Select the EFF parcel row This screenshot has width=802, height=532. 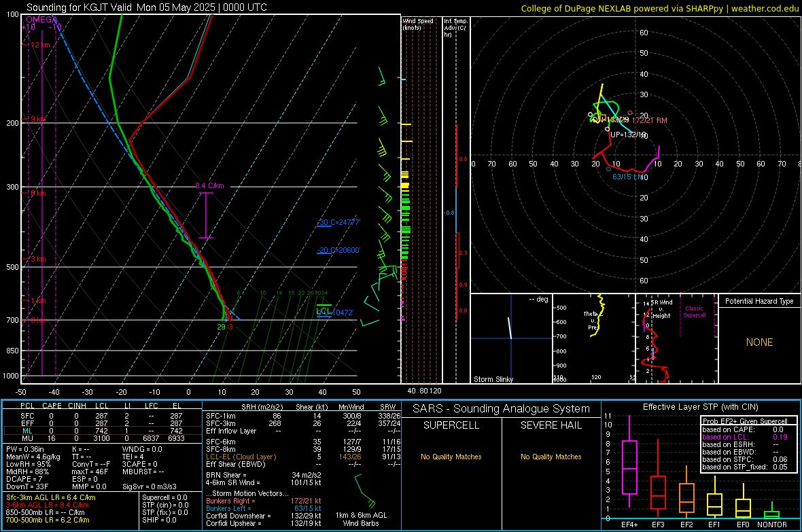(101, 423)
